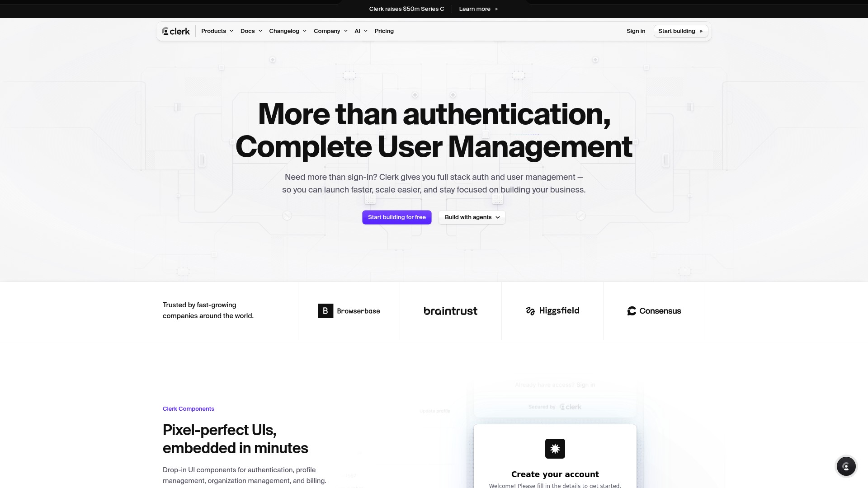868x488 pixels.
Task: Click the Clerk Components label
Action: point(189,409)
